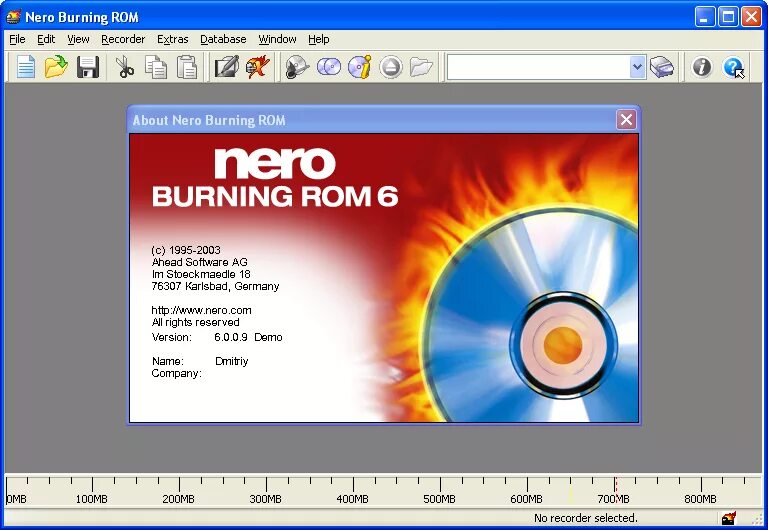Click the Nero app icon in title bar
768x530 pixels.
13,17
